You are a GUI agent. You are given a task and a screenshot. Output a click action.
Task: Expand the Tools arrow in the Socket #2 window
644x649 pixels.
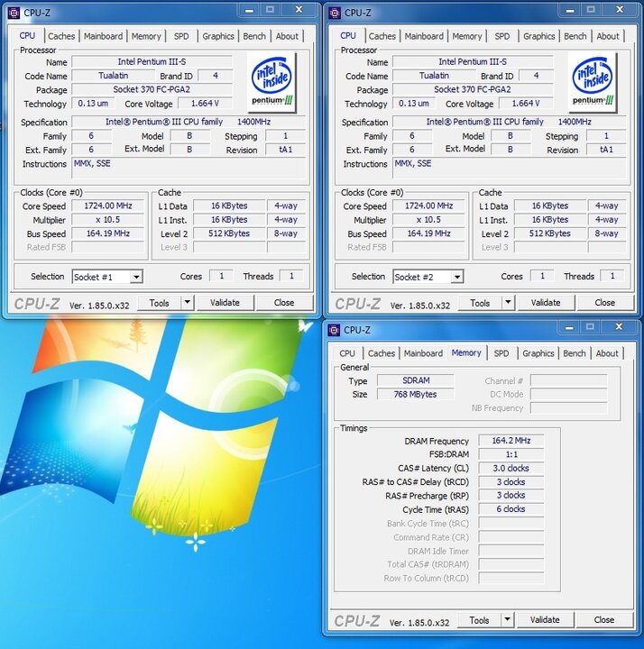point(508,303)
